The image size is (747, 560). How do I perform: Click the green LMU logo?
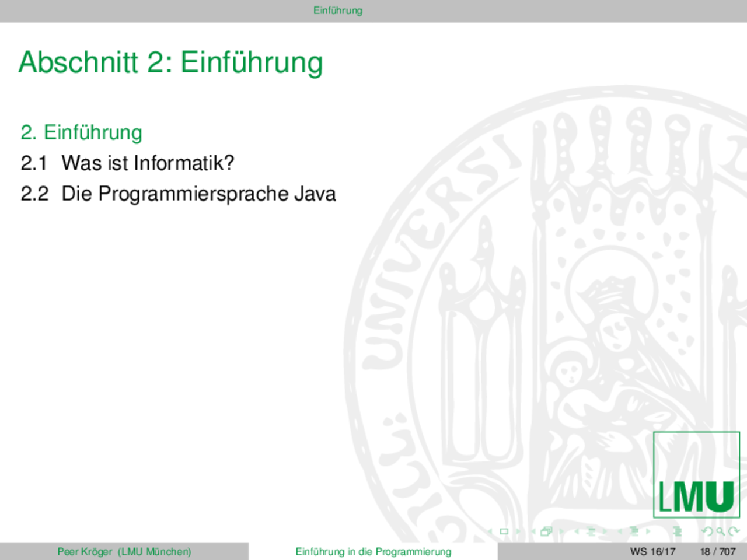(696, 474)
